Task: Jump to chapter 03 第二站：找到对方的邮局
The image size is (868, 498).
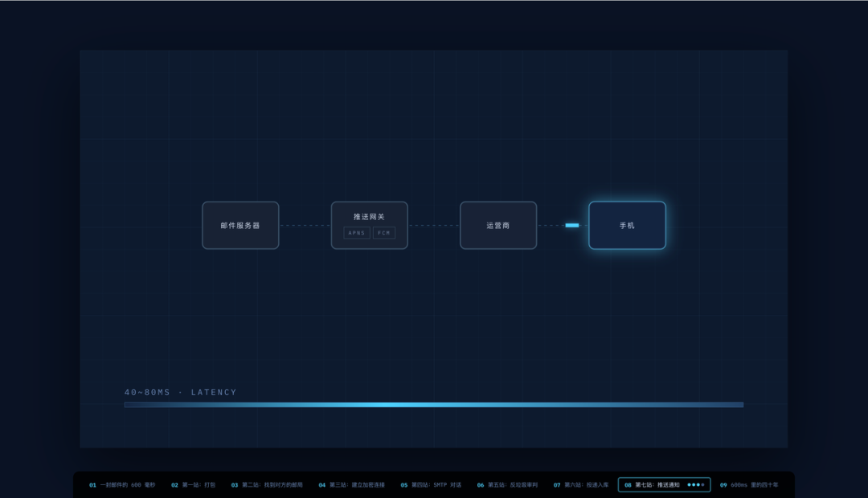Action: pos(267,484)
